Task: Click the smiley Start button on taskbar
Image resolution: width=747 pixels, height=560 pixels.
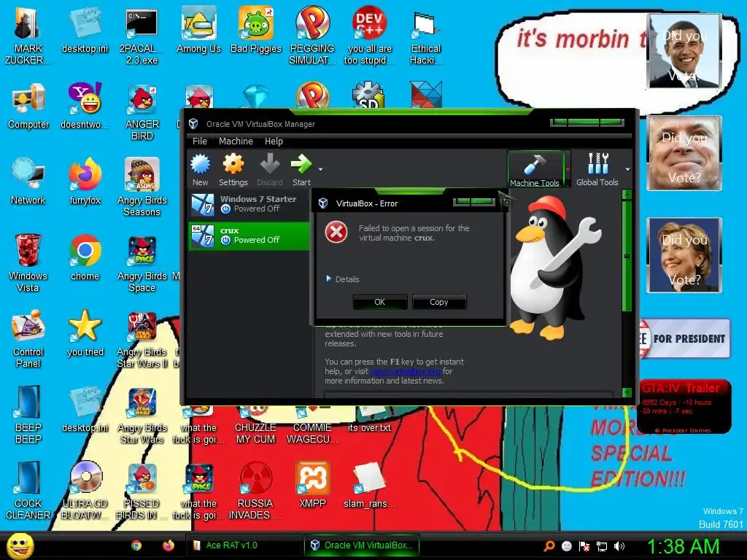Action: (x=20, y=545)
